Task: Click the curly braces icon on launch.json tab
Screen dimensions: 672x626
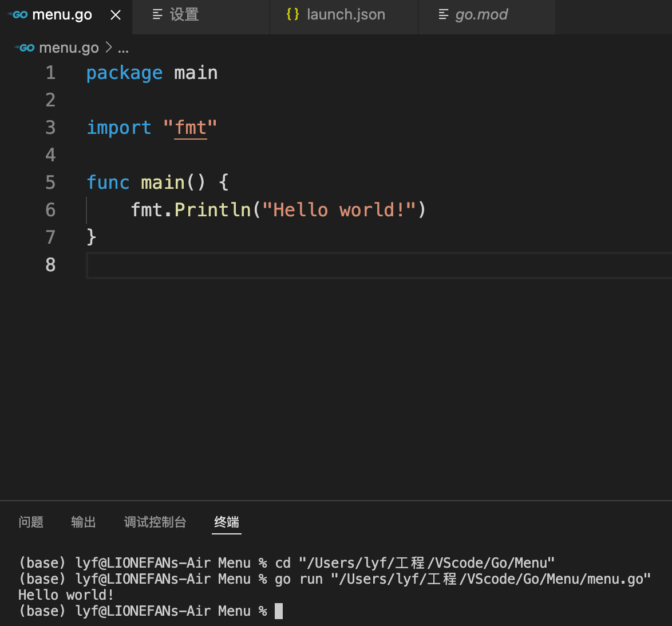Action: click(292, 14)
